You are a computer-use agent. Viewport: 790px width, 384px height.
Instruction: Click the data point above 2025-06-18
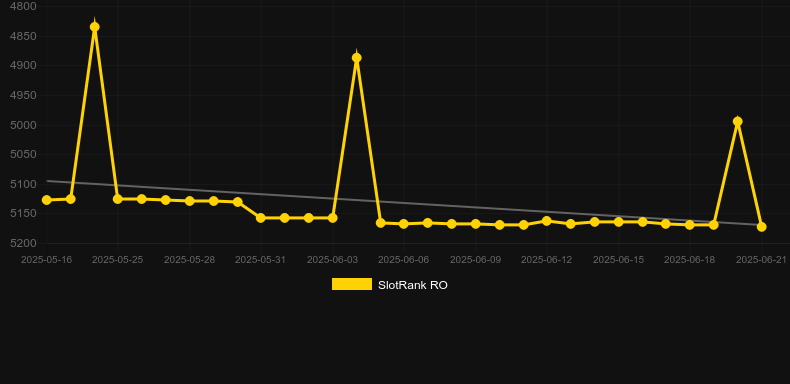pos(690,225)
